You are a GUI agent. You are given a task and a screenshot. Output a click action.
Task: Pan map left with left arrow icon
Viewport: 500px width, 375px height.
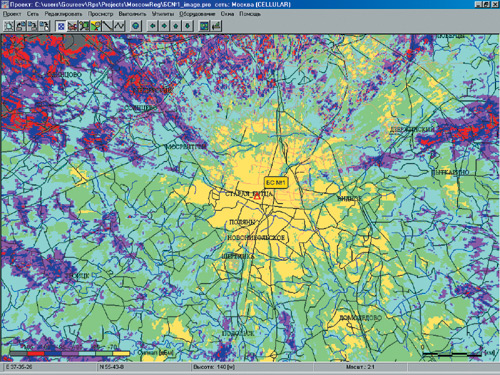[152, 26]
